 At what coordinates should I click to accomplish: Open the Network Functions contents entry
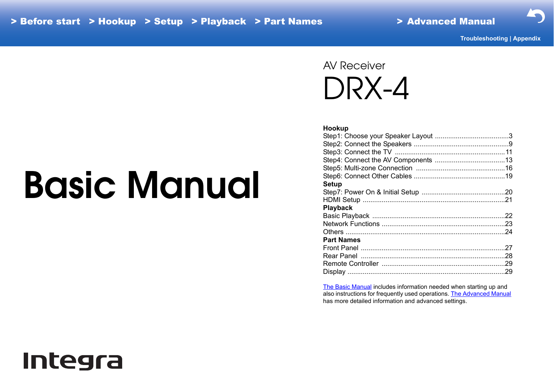(x=418, y=224)
